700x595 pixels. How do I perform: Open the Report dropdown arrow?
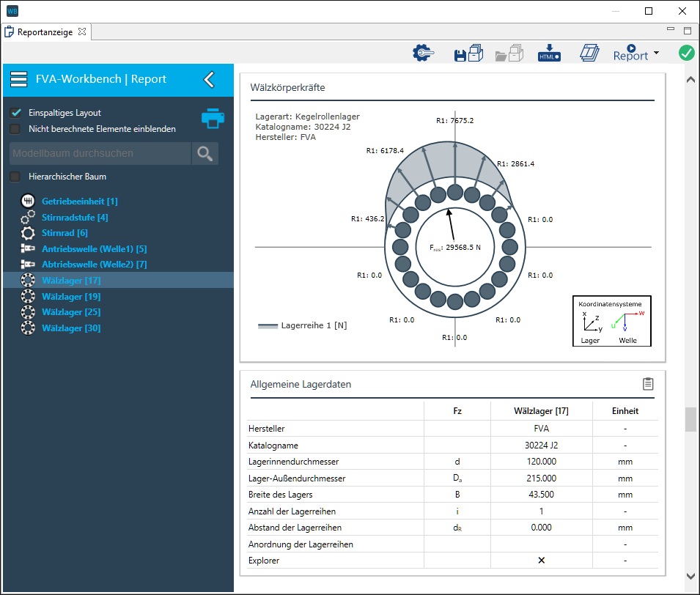click(656, 53)
